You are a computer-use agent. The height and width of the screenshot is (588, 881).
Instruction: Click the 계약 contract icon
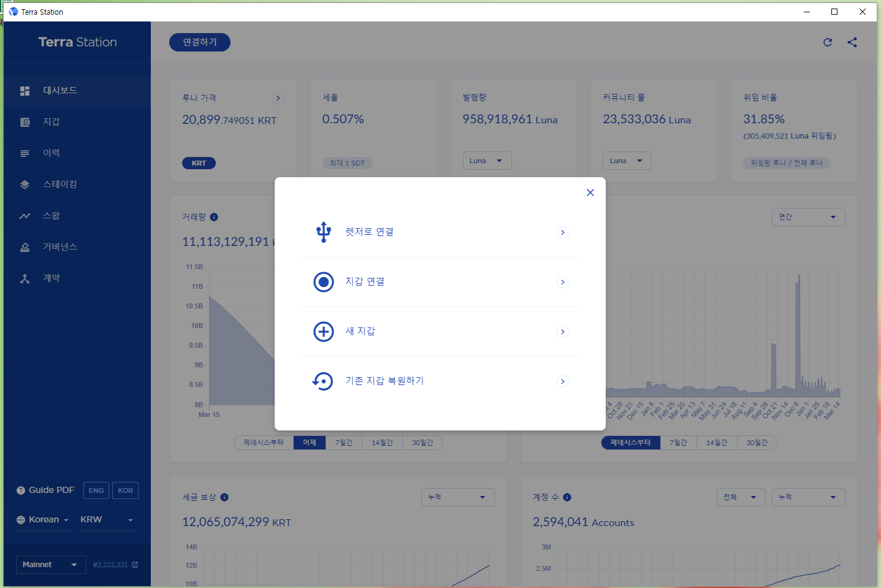tap(25, 278)
